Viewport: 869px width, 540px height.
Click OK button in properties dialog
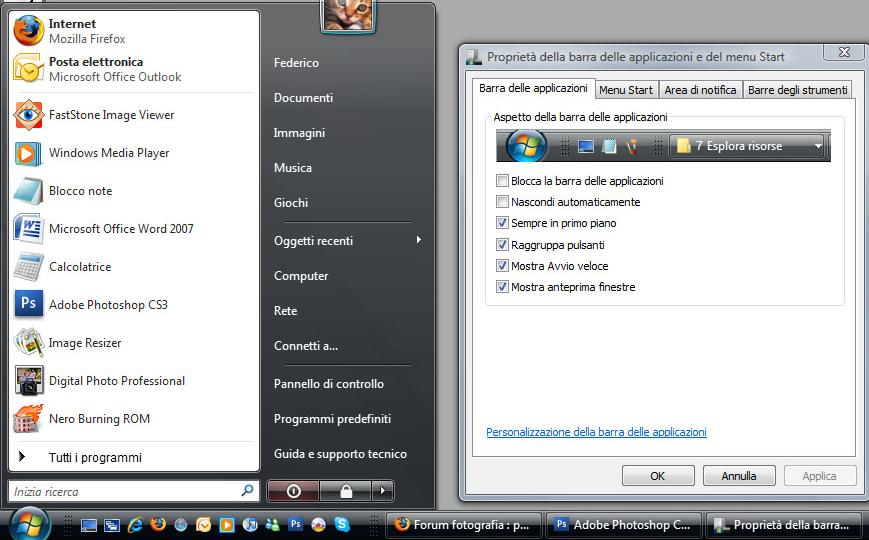click(x=658, y=476)
